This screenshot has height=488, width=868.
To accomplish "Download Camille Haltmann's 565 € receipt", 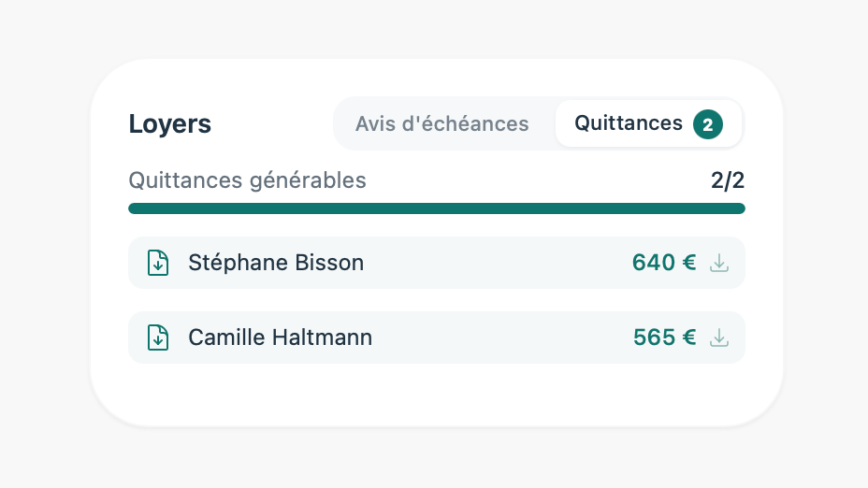I will (x=718, y=337).
